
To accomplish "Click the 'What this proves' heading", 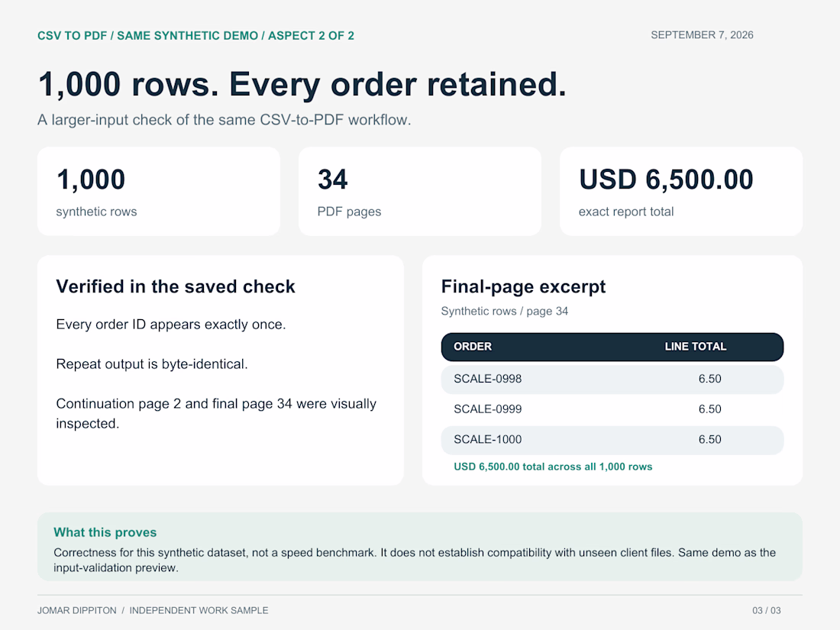I will pyautogui.click(x=105, y=532).
